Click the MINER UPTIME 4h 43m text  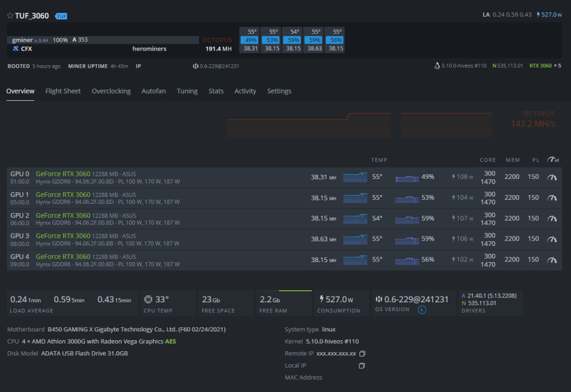pyautogui.click(x=98, y=66)
